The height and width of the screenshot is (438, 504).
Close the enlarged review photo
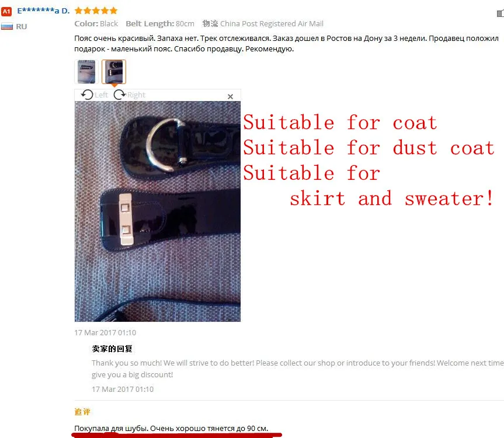[230, 96]
